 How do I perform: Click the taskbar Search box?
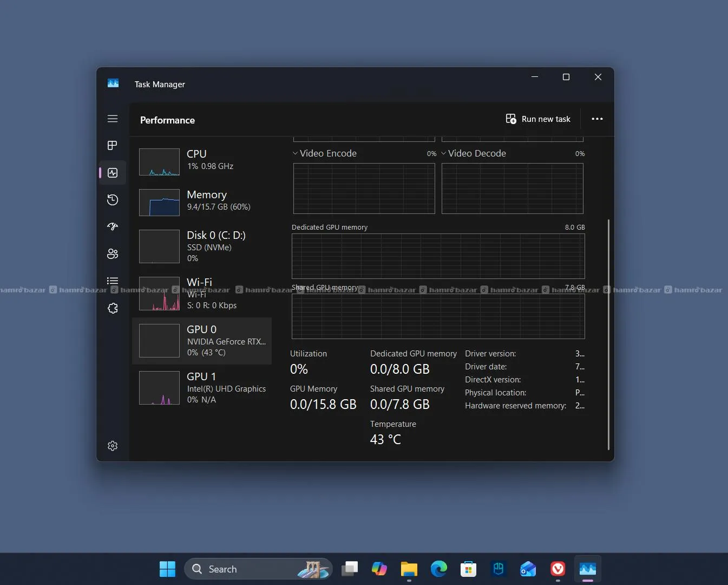258,569
